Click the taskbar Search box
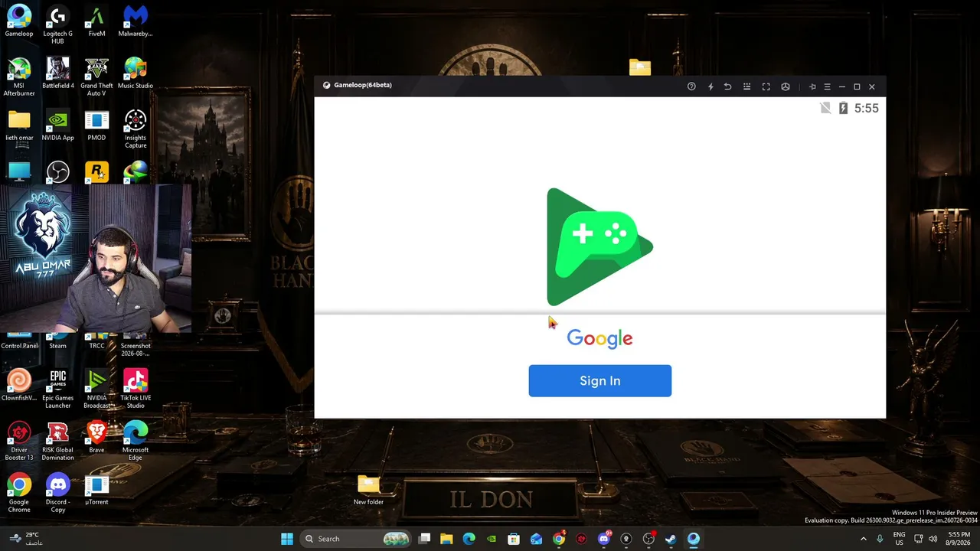980x551 pixels. pos(356,539)
